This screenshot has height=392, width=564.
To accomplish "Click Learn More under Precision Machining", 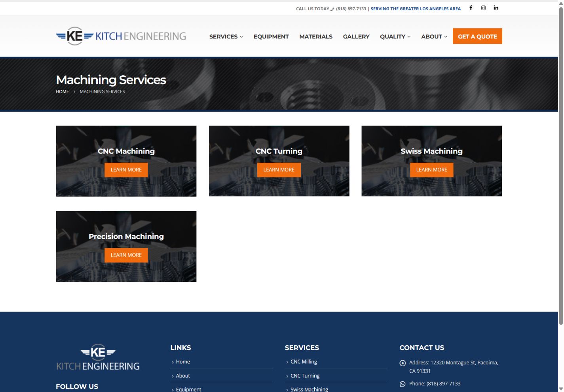I will click(x=126, y=255).
